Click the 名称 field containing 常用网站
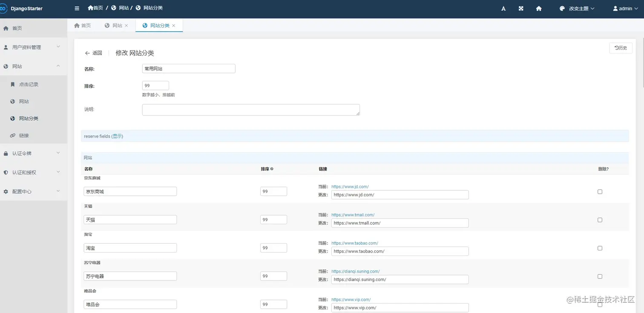 [189, 69]
